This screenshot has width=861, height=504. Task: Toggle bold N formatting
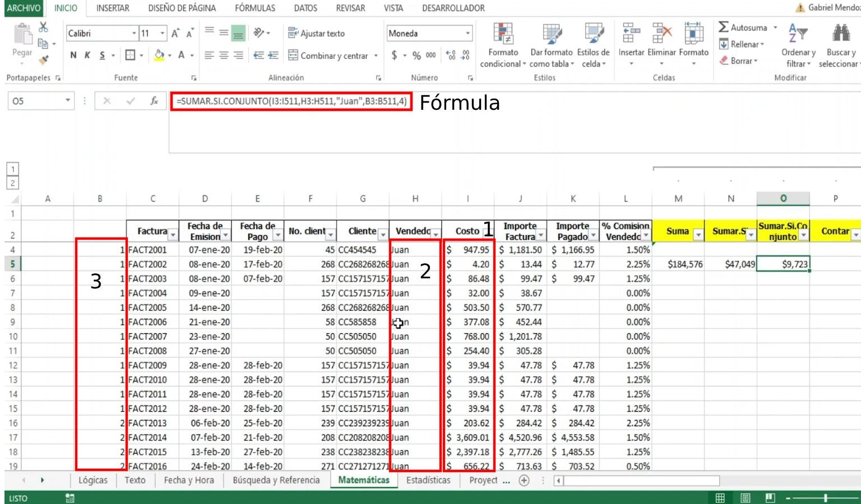coord(73,55)
